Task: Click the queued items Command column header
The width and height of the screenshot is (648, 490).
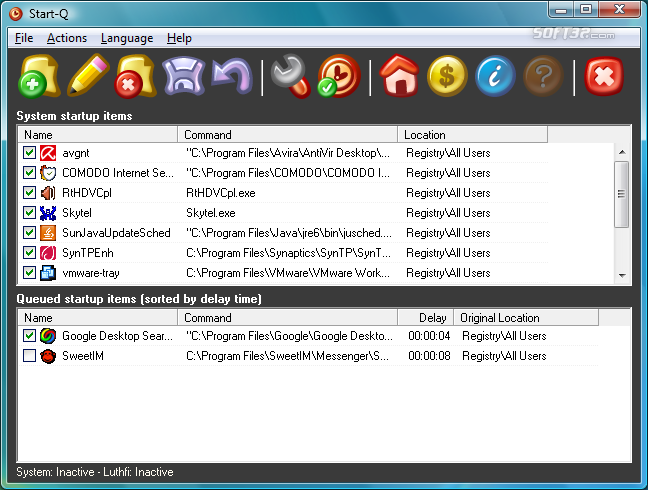Action: tap(288, 318)
